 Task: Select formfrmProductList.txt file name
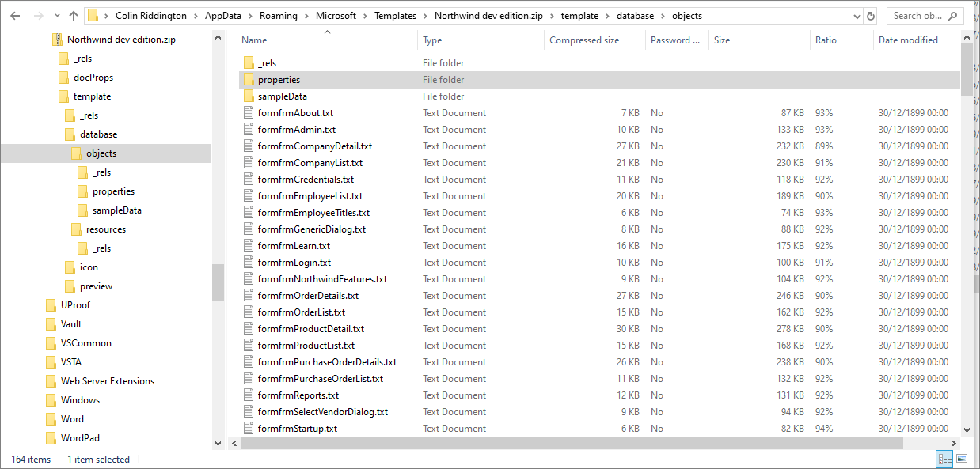[x=306, y=346]
